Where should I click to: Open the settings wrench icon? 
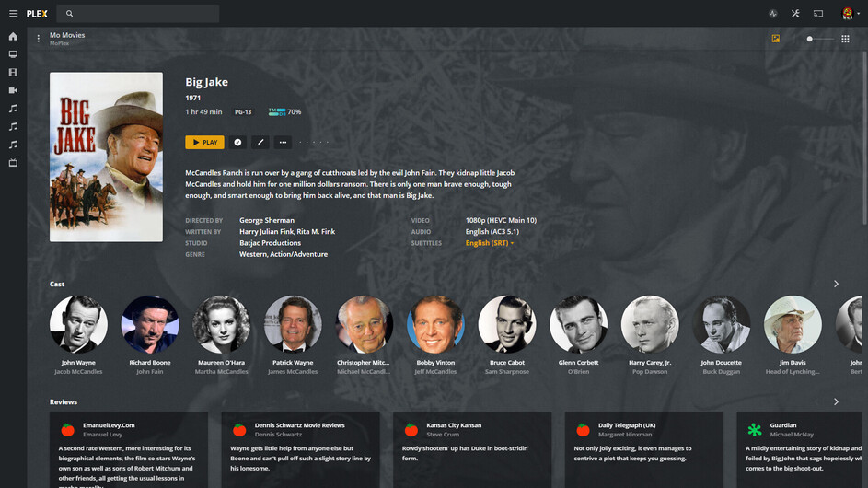click(x=795, y=13)
